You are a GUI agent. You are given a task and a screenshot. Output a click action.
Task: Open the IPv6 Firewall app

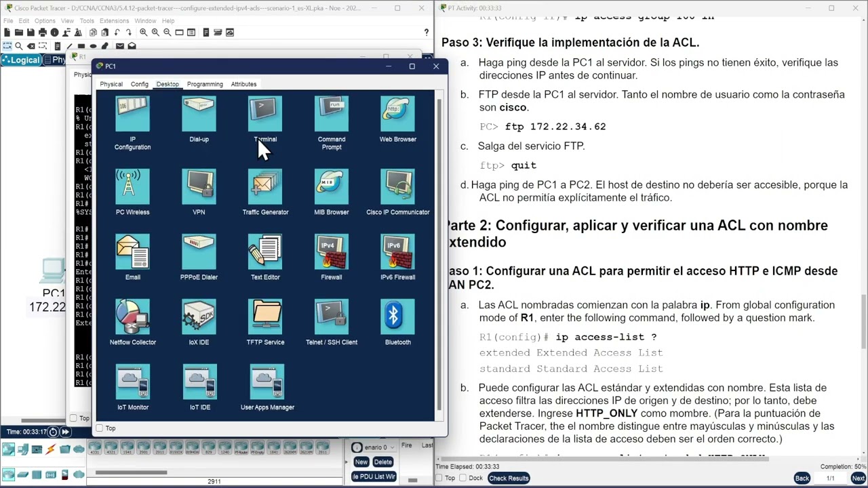click(x=398, y=258)
